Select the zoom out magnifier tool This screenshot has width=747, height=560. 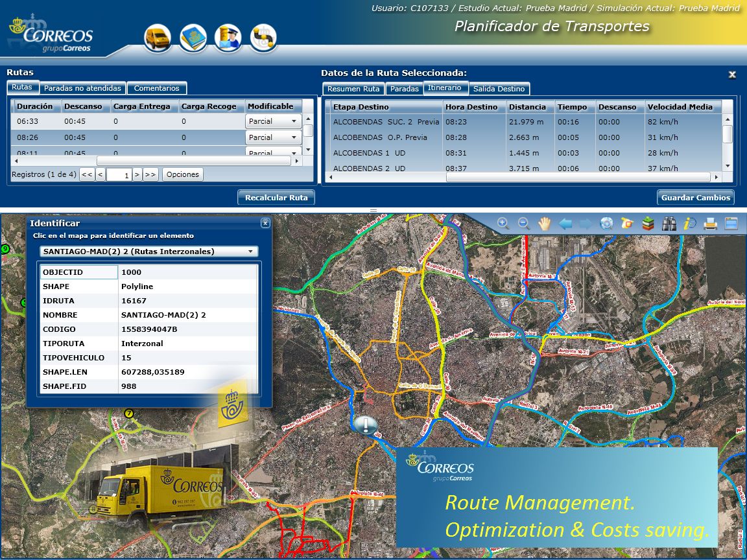click(x=524, y=224)
